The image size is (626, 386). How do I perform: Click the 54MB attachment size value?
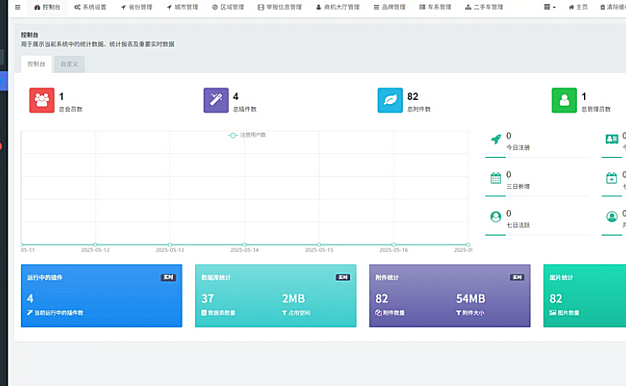click(x=471, y=299)
